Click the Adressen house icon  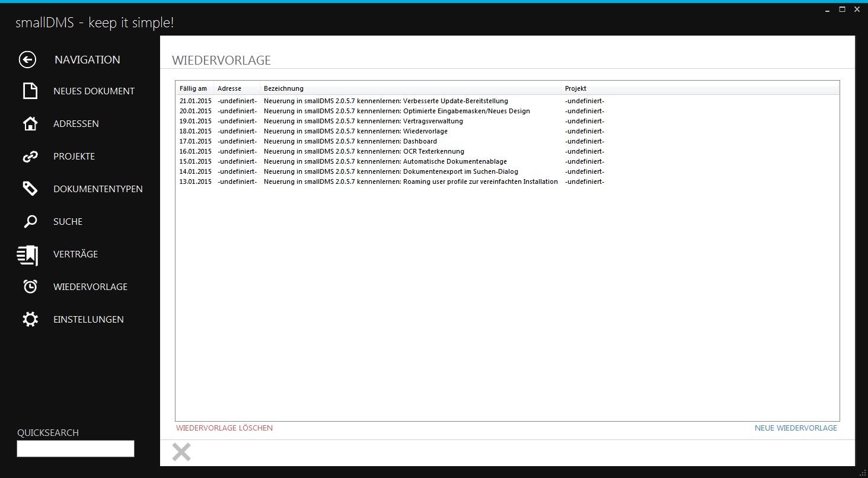pyautogui.click(x=30, y=123)
